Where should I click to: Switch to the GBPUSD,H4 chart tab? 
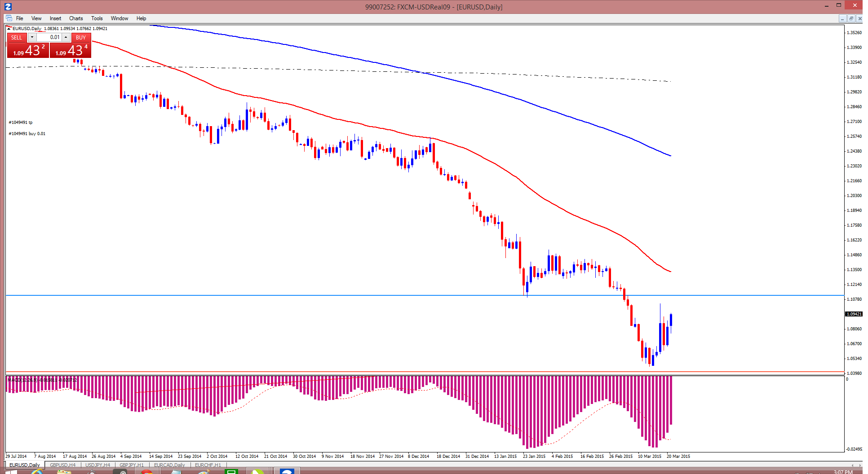click(x=62, y=465)
